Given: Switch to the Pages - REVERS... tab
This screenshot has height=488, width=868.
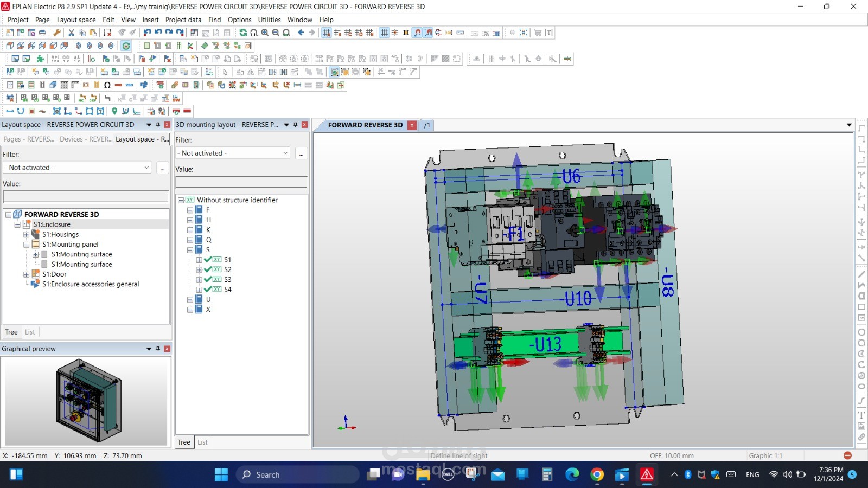Looking at the screenshot, I should click(29, 139).
